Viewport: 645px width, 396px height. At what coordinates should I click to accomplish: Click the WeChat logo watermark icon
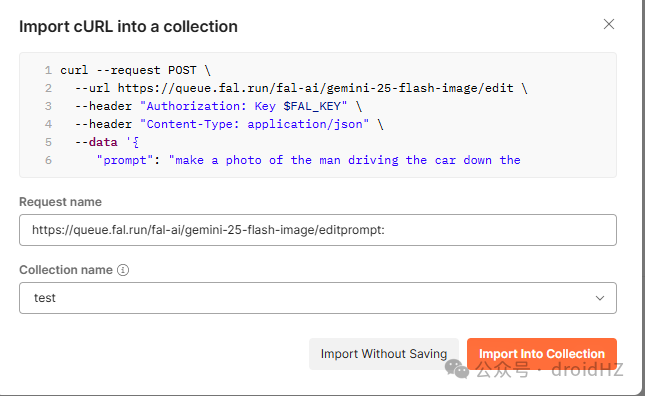457,368
